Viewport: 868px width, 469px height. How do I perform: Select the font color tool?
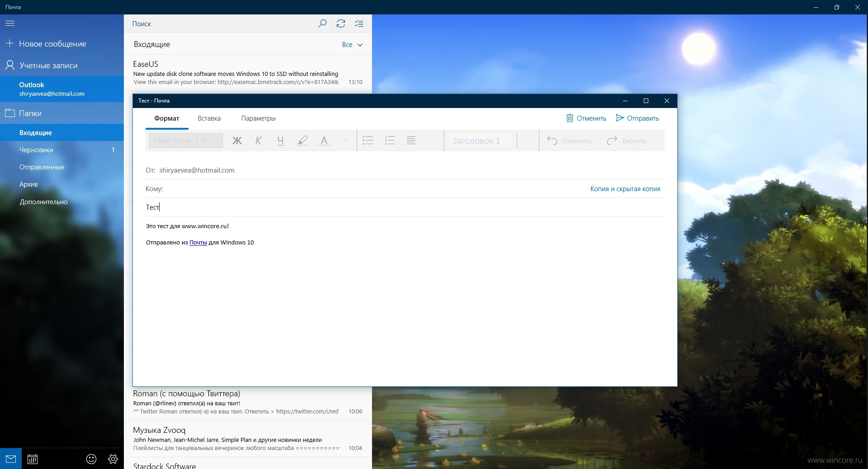pos(324,141)
